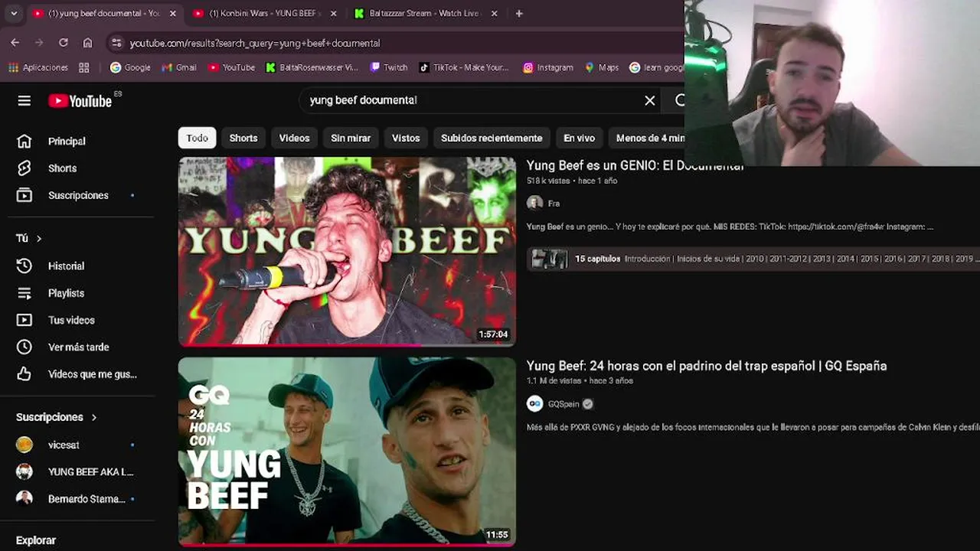Click the magnifier search button

coord(679,100)
